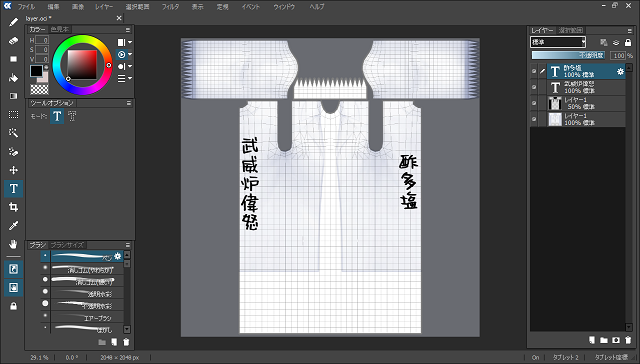Select the Gradient tool
The image size is (640, 364).
point(13,96)
